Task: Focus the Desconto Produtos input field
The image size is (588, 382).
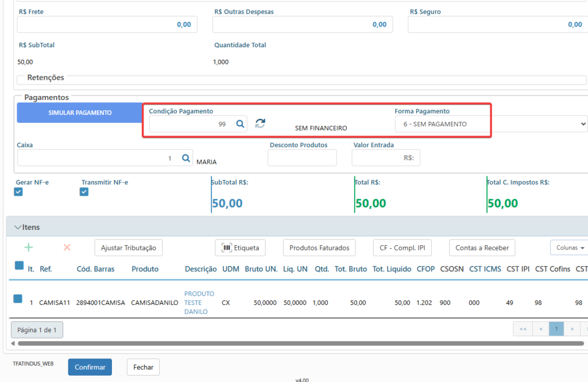Action: pos(302,157)
